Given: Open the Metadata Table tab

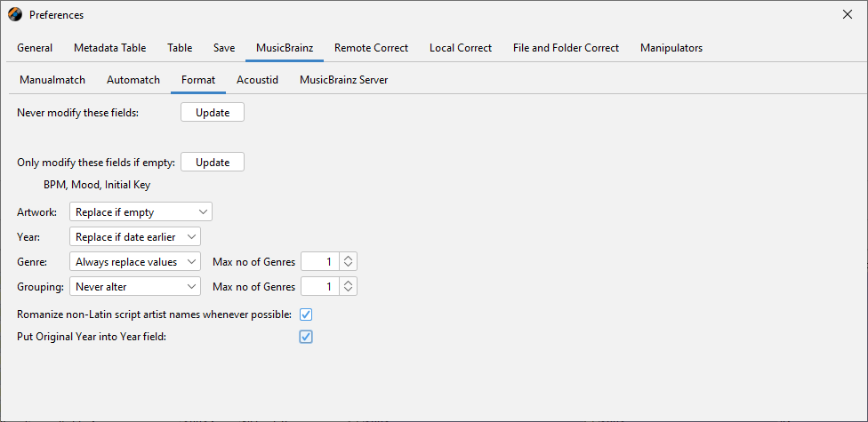Looking at the screenshot, I should (109, 48).
